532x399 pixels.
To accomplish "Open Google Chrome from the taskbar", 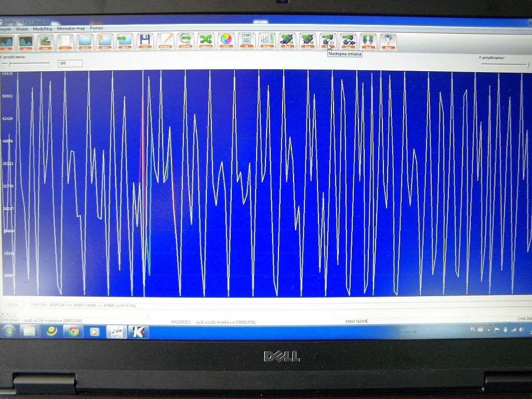I will 74,331.
